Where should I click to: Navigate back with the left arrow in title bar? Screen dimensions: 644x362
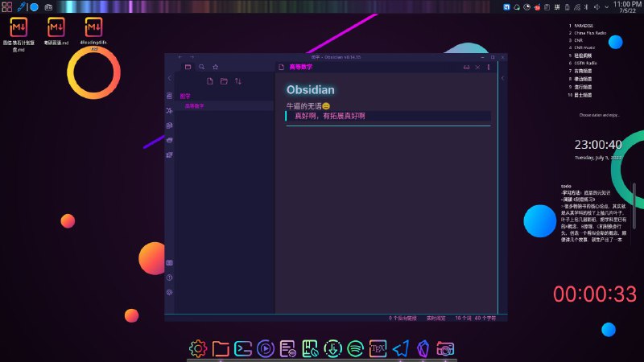click(180, 57)
